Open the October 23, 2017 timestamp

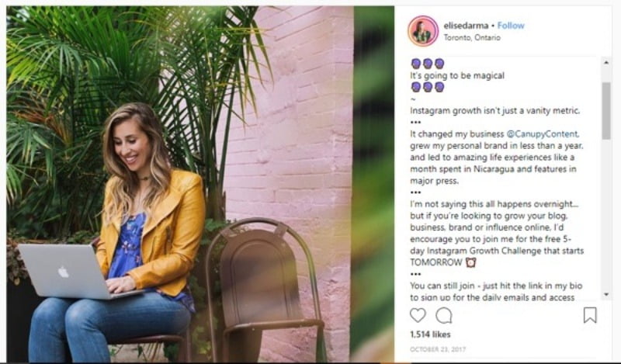(435, 348)
